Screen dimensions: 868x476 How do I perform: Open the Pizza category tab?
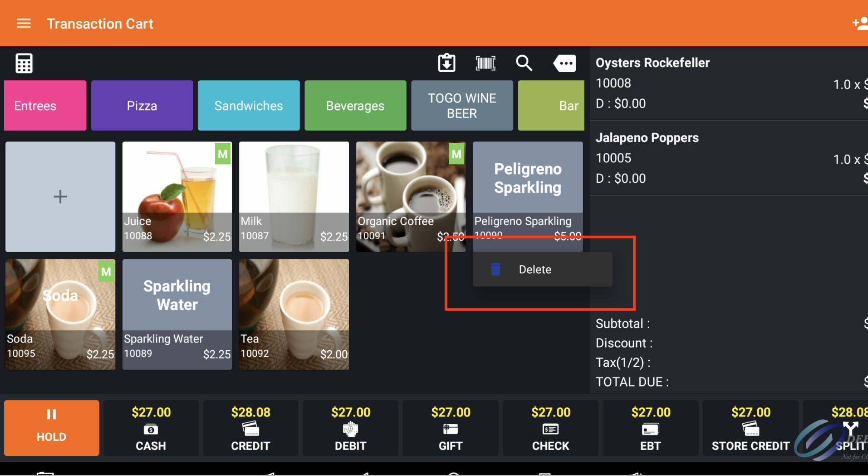click(x=142, y=106)
